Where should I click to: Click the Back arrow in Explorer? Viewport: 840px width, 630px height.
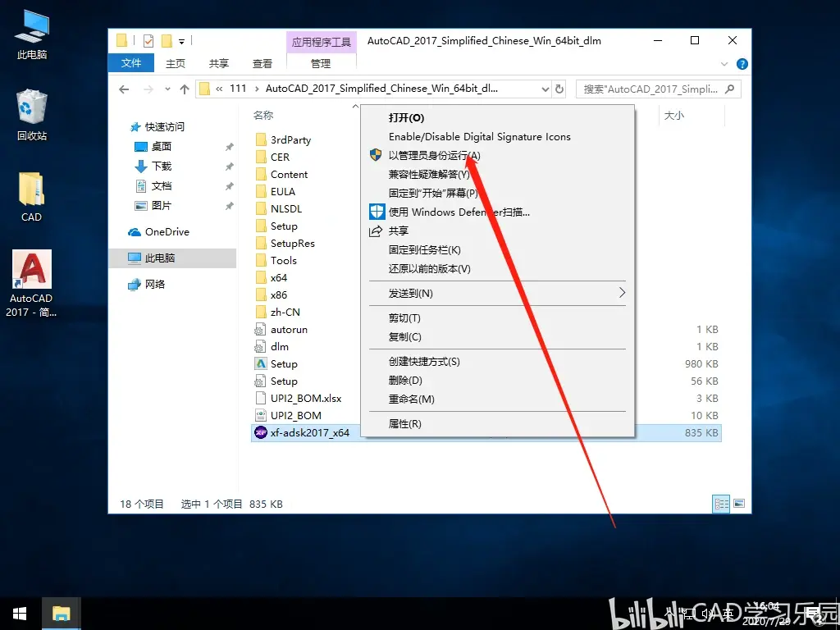click(x=125, y=89)
